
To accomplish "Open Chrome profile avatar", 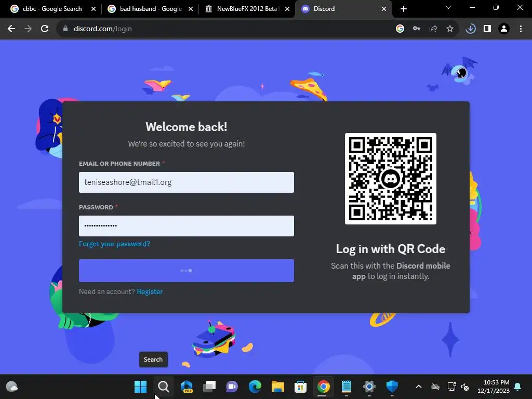I will 504,29.
